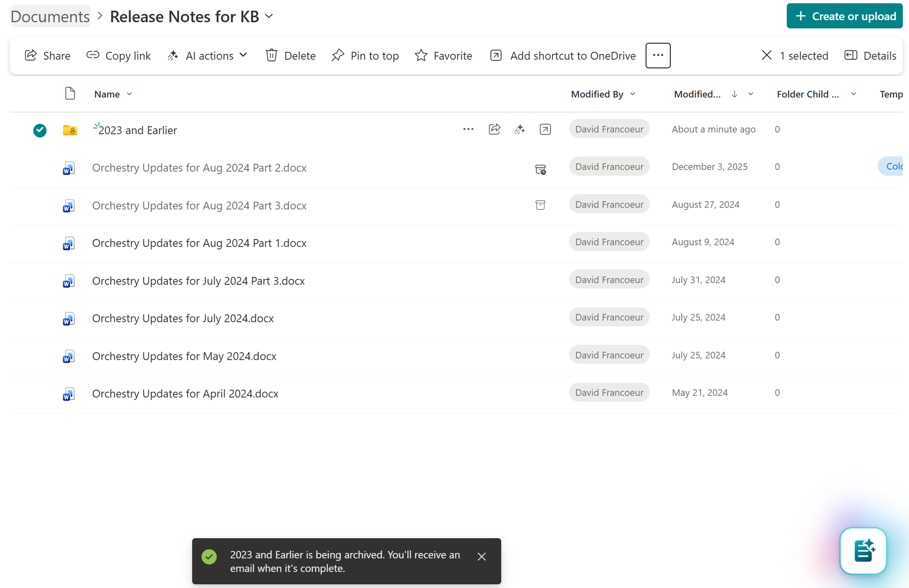Click the Delete trash icon
Viewport: 909px width, 588px height.
[271, 56]
